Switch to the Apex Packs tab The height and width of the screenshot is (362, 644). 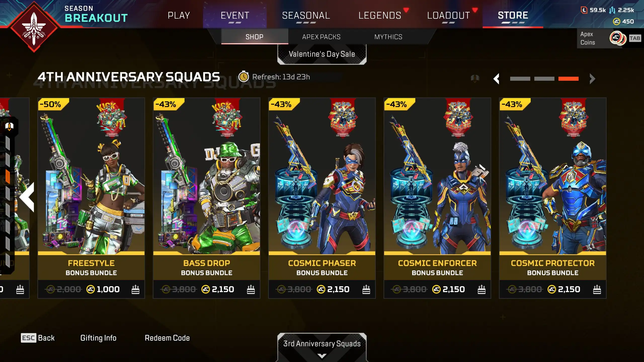(321, 37)
